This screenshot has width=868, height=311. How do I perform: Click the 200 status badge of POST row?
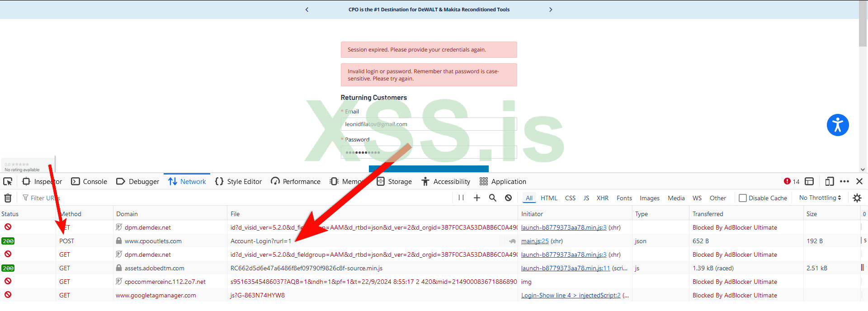point(8,241)
